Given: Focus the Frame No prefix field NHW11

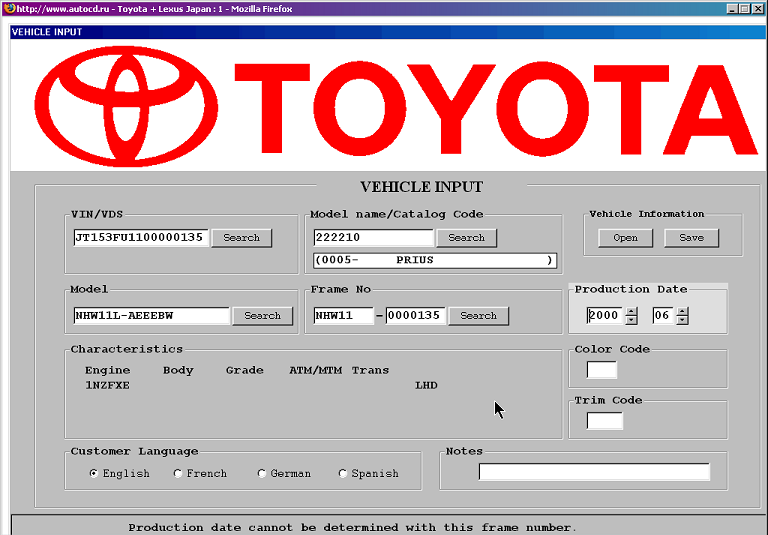Looking at the screenshot, I should [x=343, y=316].
